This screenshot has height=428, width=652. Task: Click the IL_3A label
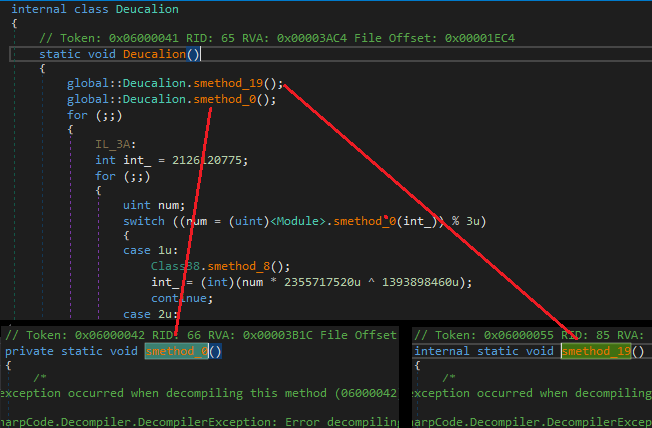pos(113,144)
